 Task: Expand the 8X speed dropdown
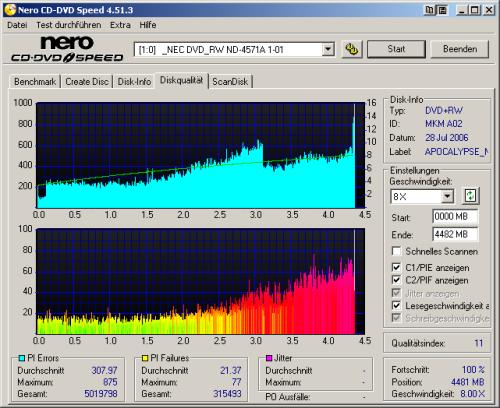(x=448, y=196)
